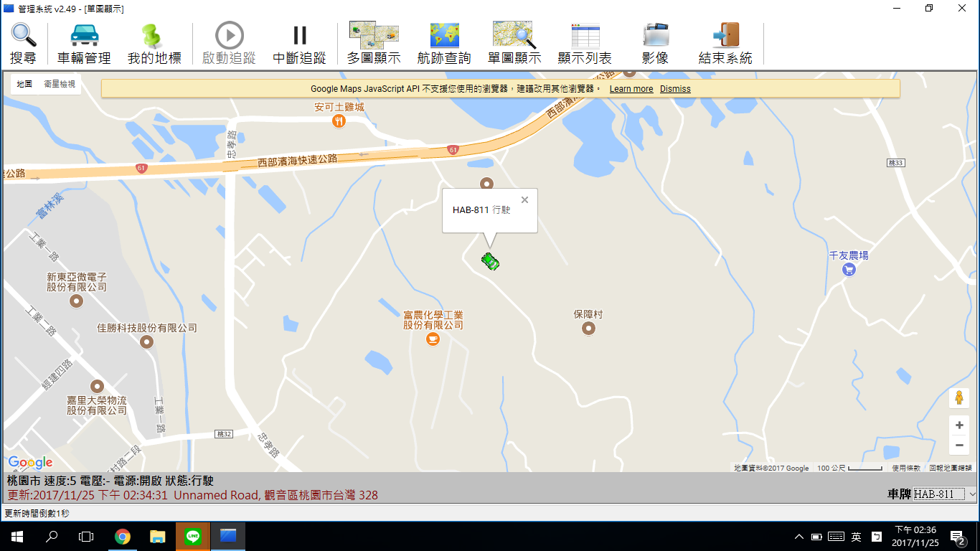Open the 搜尋 search tool
This screenshot has height=551, width=980.
pos(23,44)
